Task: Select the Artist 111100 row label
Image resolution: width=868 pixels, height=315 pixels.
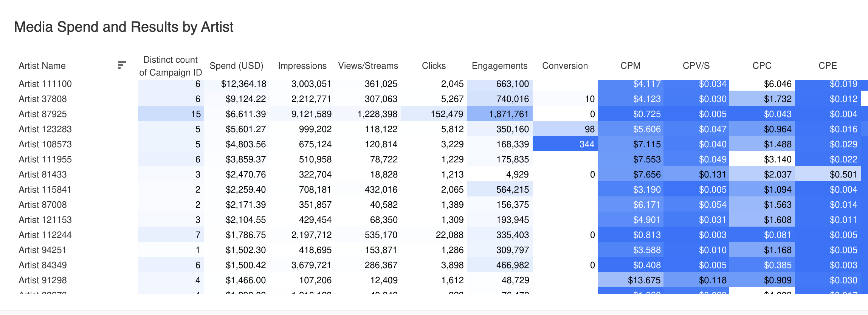Action: pyautogui.click(x=45, y=84)
